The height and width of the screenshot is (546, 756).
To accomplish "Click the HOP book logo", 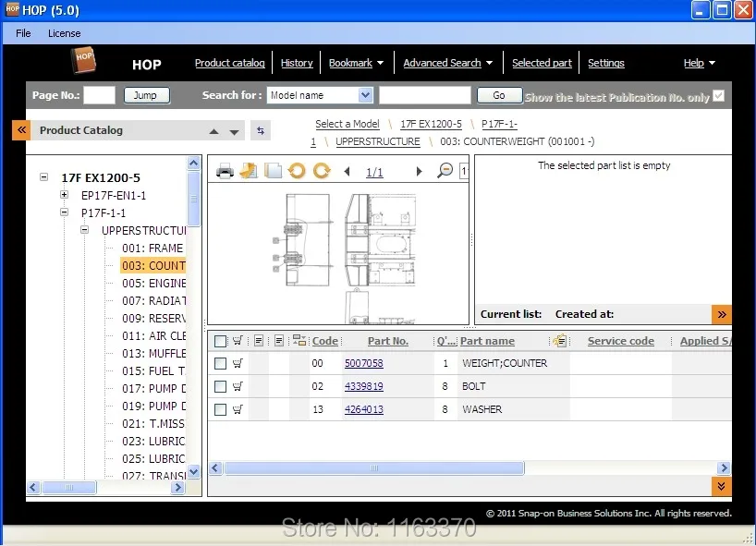I will [84, 60].
